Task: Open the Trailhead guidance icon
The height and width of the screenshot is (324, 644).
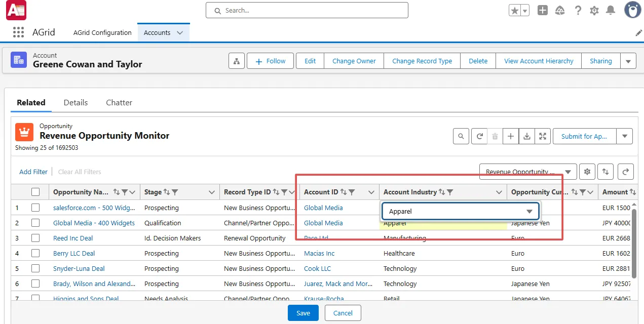Action: [x=560, y=11]
